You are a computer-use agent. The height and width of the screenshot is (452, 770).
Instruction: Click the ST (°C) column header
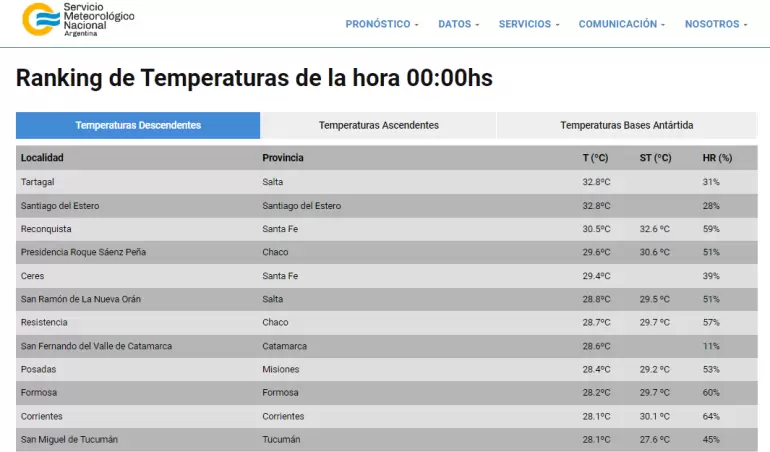click(x=655, y=158)
